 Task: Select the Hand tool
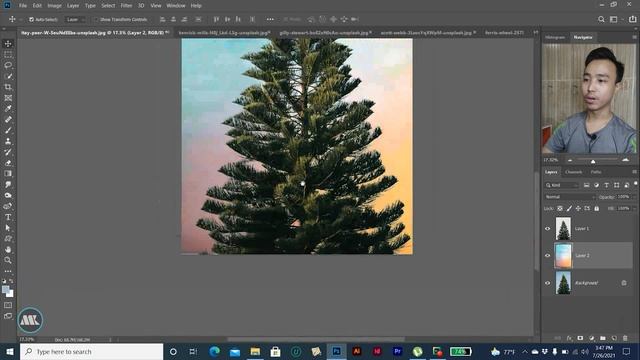point(8,249)
